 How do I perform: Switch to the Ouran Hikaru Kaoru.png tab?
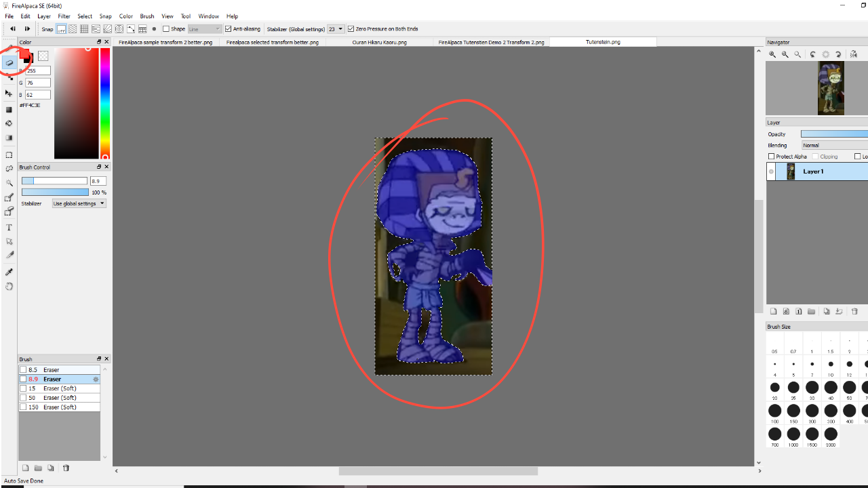pos(380,42)
